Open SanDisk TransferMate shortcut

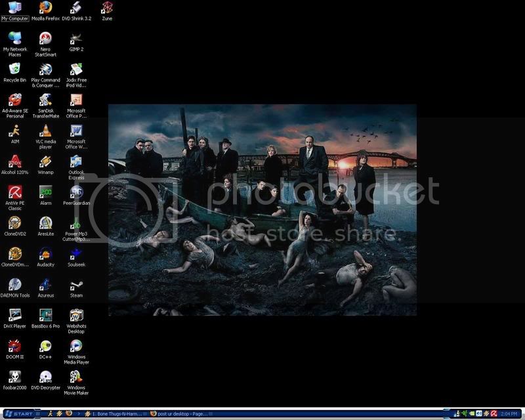point(45,106)
